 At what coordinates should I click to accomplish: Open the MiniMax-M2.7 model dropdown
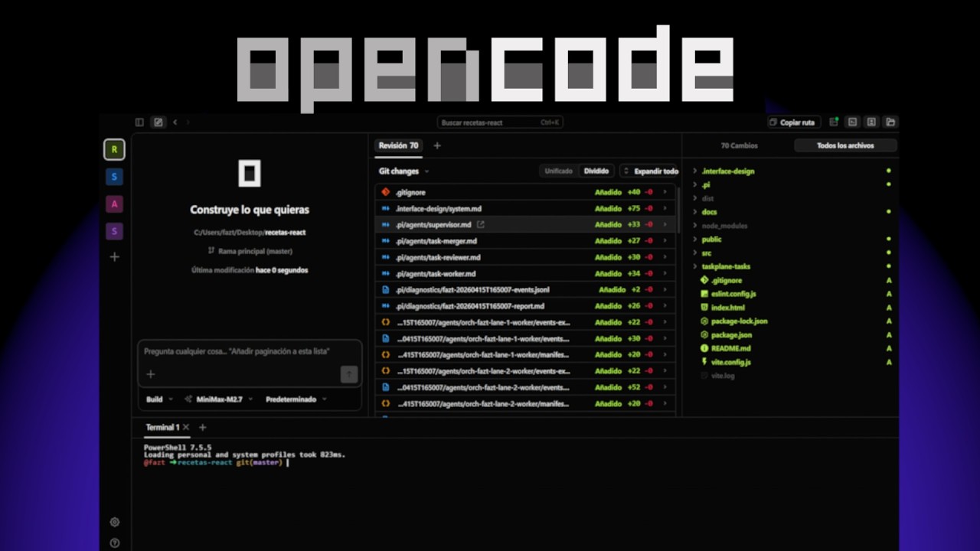coord(218,399)
